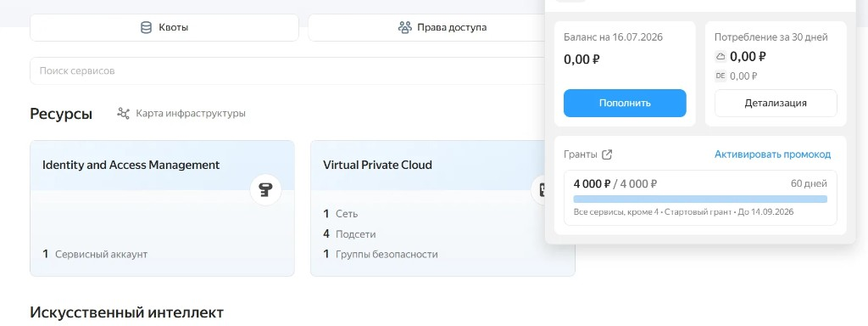The width and height of the screenshot is (868, 326).
Task: Click the DE badge icon in consumption
Action: coord(721,76)
